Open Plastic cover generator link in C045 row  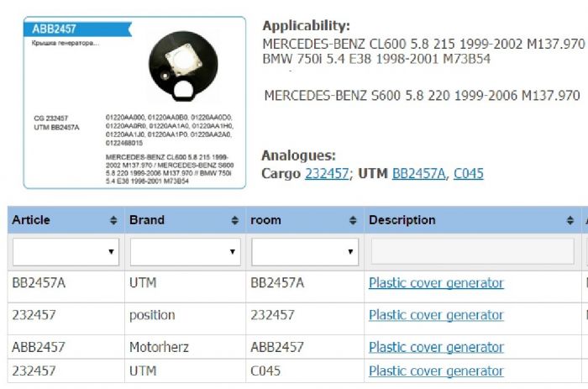436,371
